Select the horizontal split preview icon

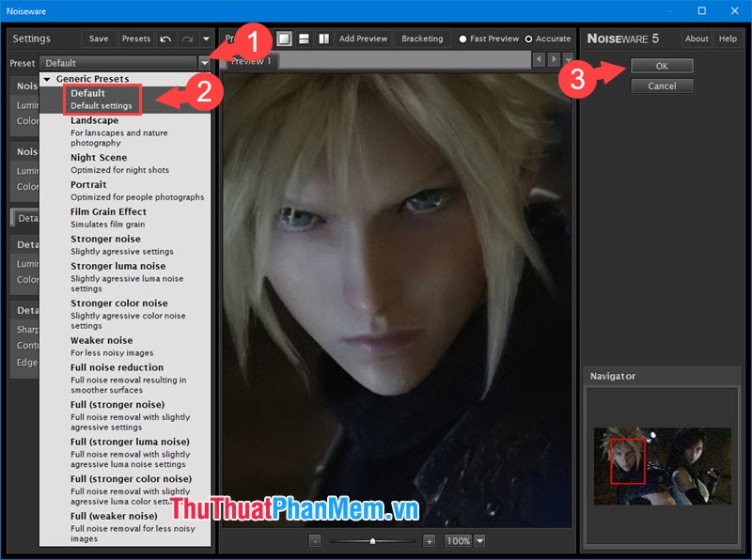point(305,39)
